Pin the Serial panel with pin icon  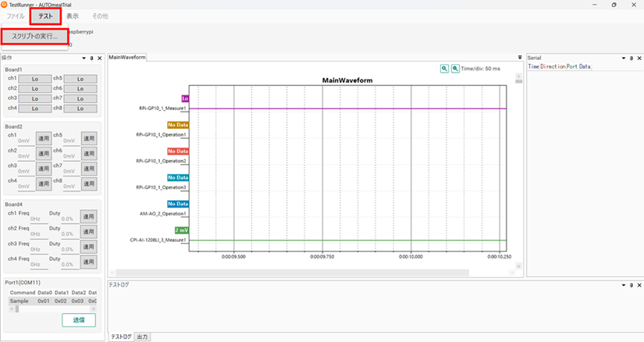(x=632, y=58)
